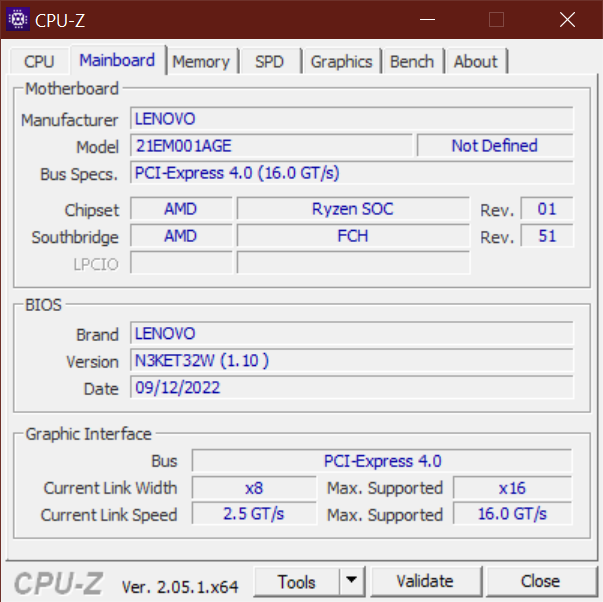Click the Validate button
Viewport: 603px width, 602px height.
[425, 581]
